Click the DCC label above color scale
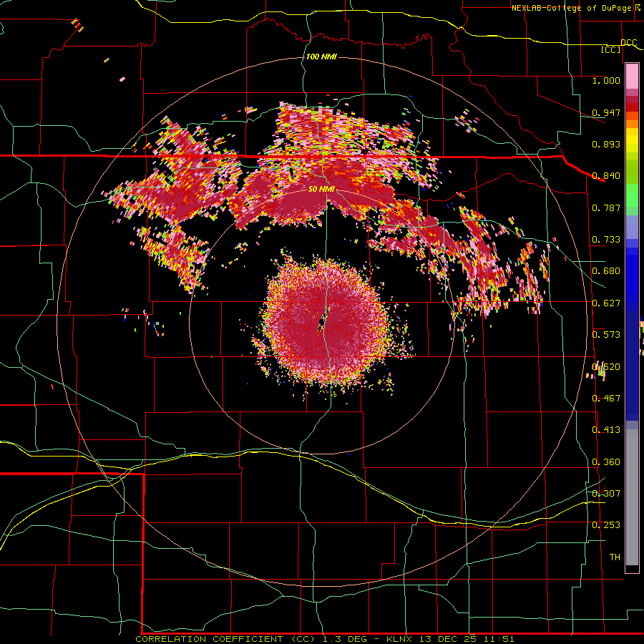The width and height of the screenshot is (644, 644). (628, 42)
